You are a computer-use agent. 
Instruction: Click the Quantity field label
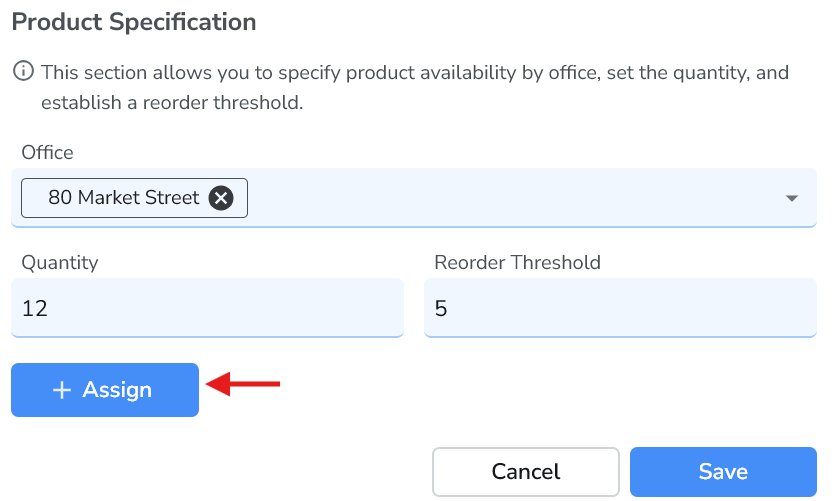tap(60, 263)
